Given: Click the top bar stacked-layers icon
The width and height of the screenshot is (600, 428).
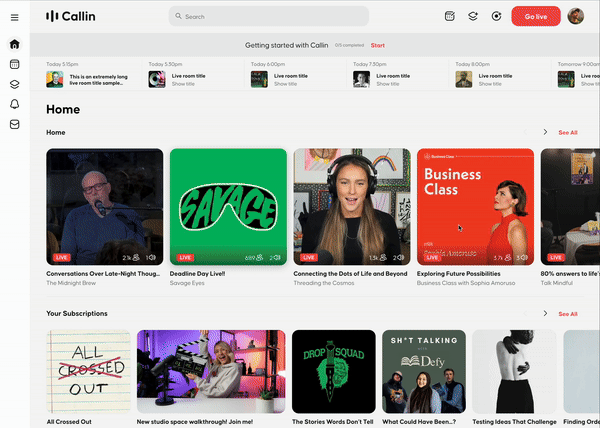Looking at the screenshot, I should (x=473, y=16).
